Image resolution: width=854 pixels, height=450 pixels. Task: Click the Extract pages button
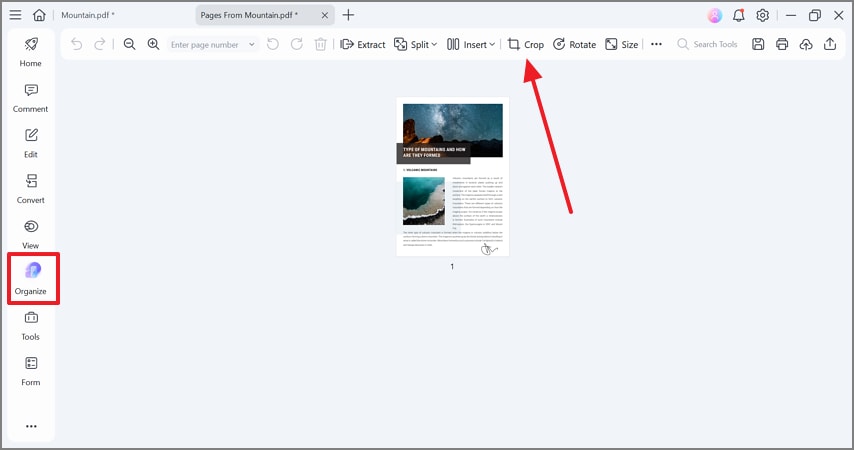click(363, 44)
